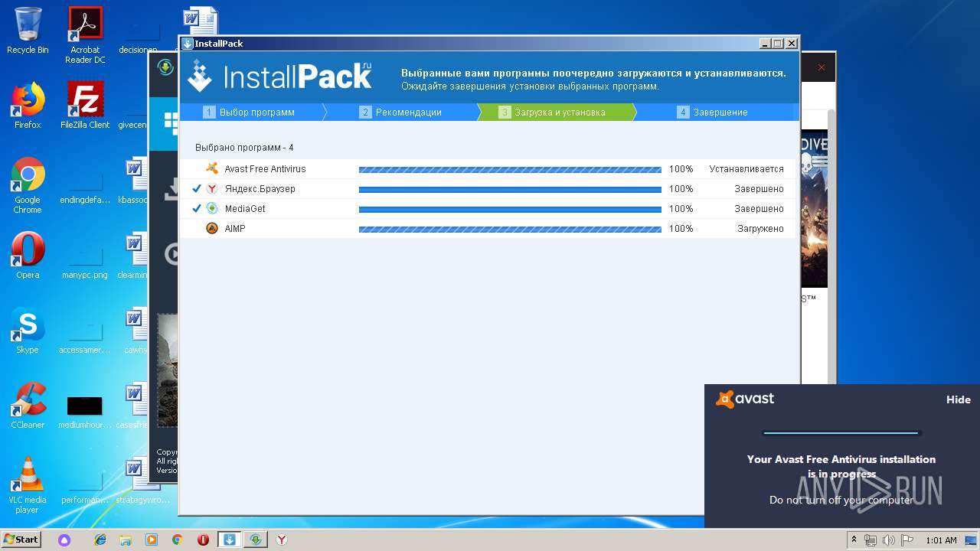Click the Start button

pos(21,540)
